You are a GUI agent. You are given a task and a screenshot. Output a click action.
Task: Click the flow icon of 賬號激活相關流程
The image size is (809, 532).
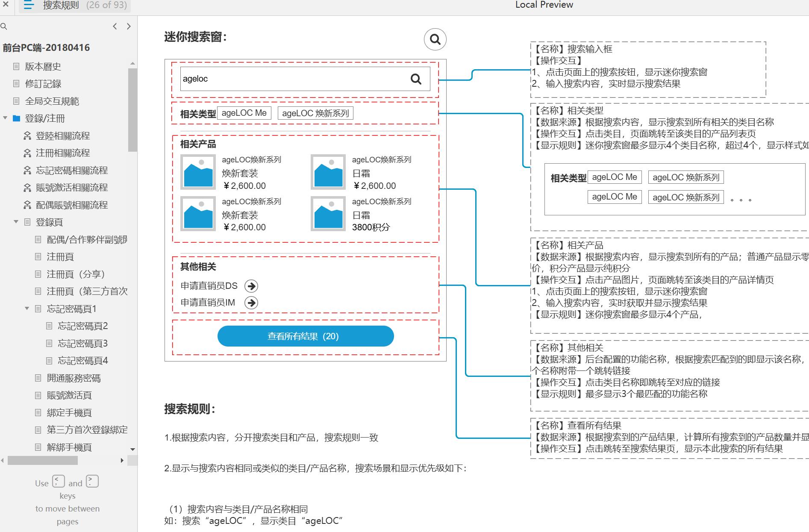tap(27, 188)
